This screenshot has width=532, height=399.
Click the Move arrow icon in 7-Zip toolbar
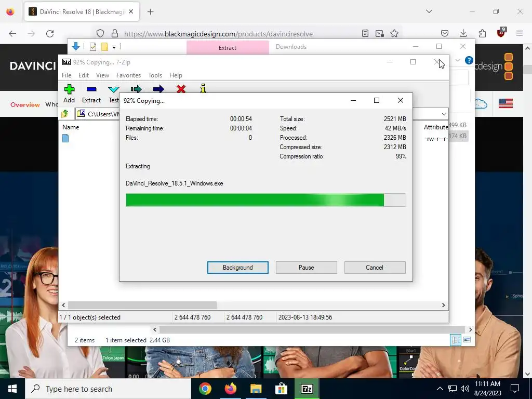pyautogui.click(x=158, y=89)
